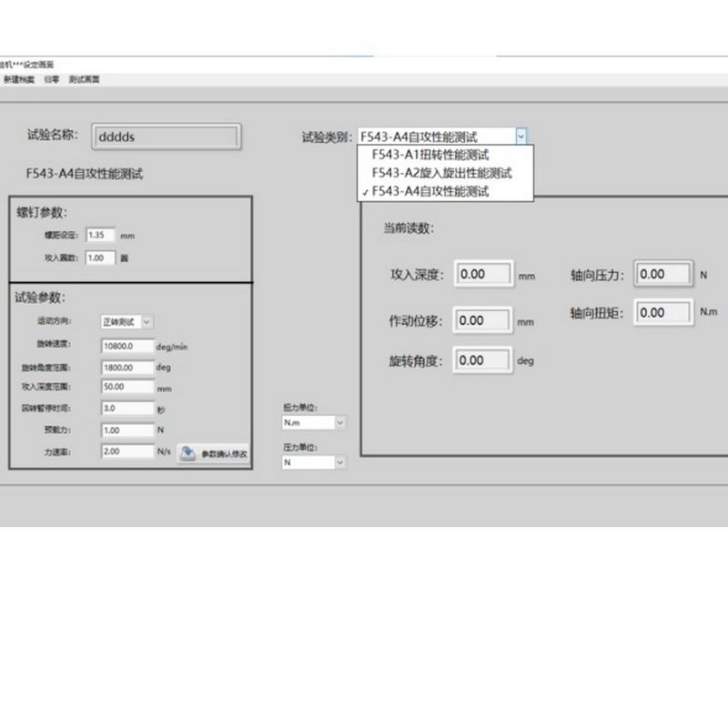Click the 预载力 input field
The width and height of the screenshot is (728, 728).
tap(127, 430)
